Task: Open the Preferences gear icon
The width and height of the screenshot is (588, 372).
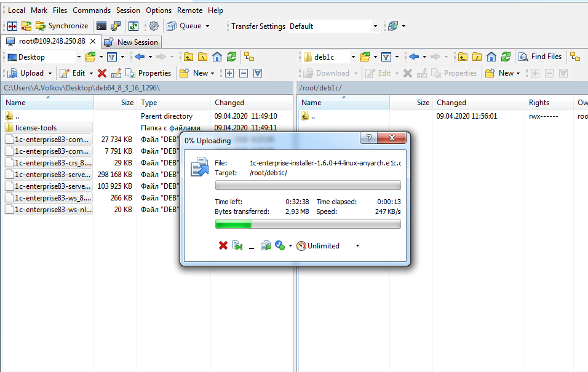Action: click(154, 26)
